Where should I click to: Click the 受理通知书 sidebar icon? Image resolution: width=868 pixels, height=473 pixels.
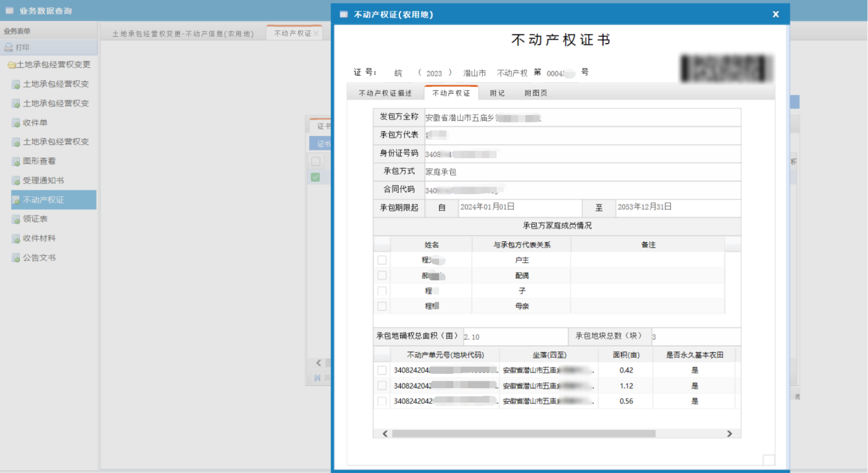coord(16,181)
